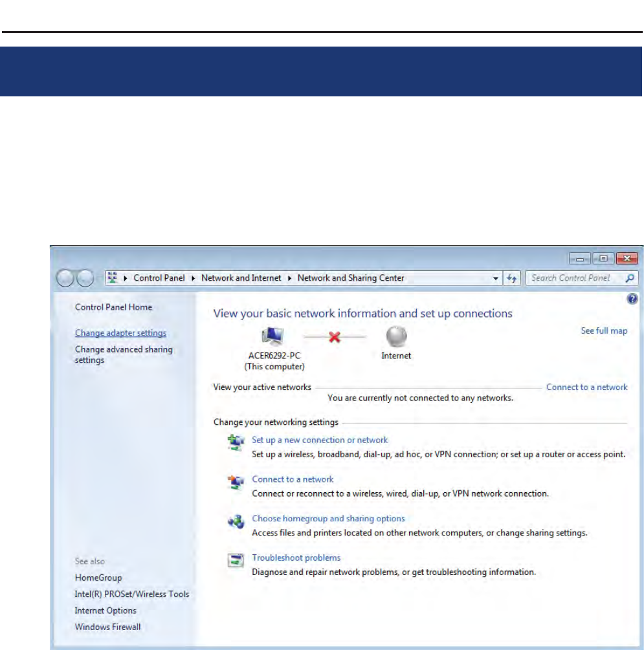
Task: Open Choose homegroup and sharing options
Action: point(328,519)
